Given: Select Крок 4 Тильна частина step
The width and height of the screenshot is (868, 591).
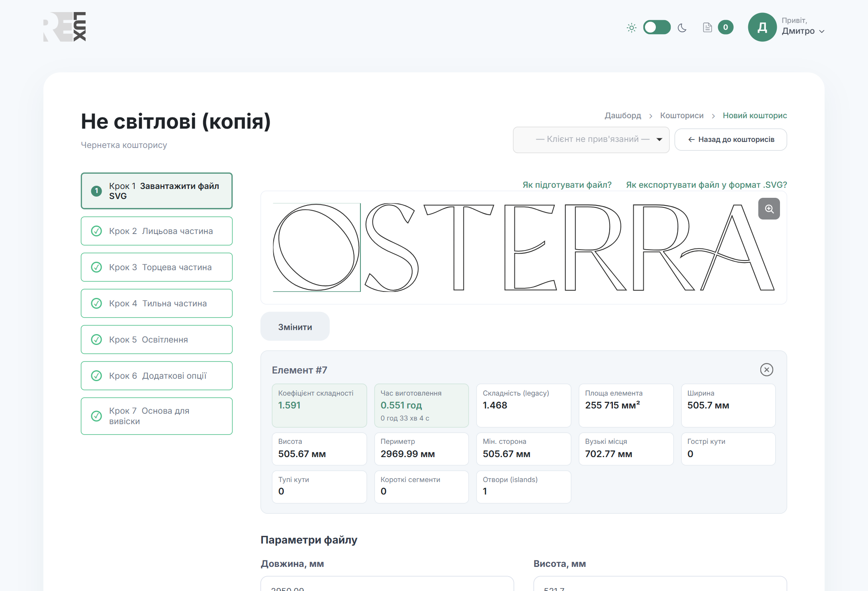Looking at the screenshot, I should point(157,303).
